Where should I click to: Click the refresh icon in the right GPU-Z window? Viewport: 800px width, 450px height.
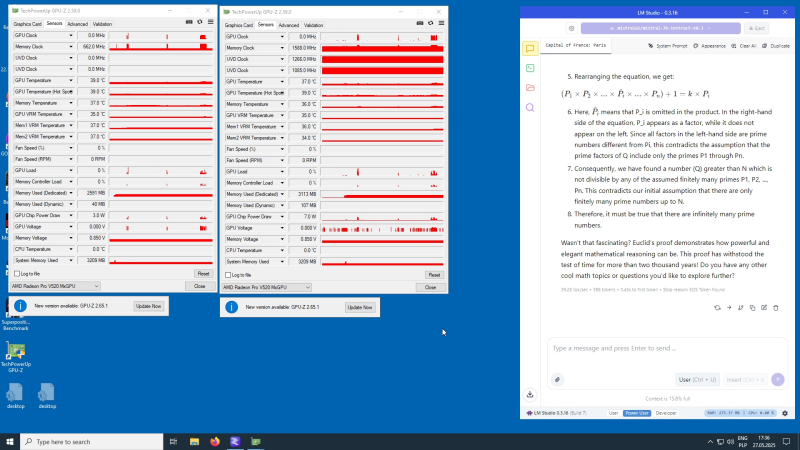coord(431,23)
